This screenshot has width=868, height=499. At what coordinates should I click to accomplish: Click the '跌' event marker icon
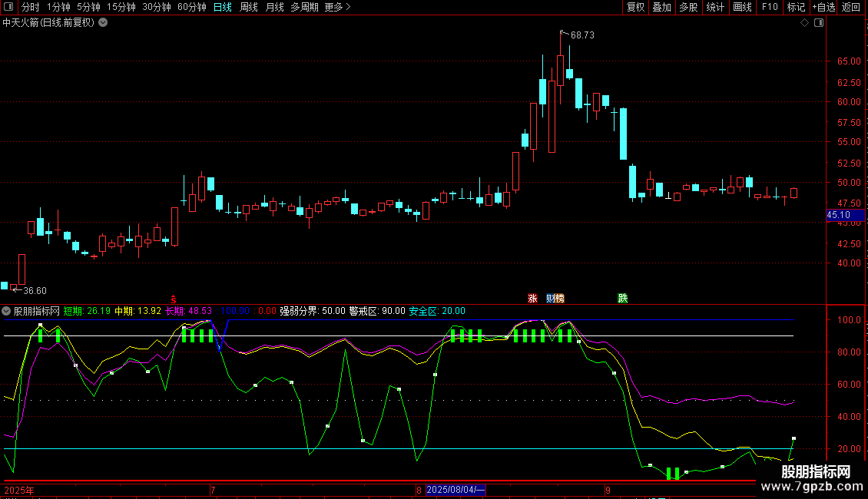pyautogui.click(x=622, y=298)
